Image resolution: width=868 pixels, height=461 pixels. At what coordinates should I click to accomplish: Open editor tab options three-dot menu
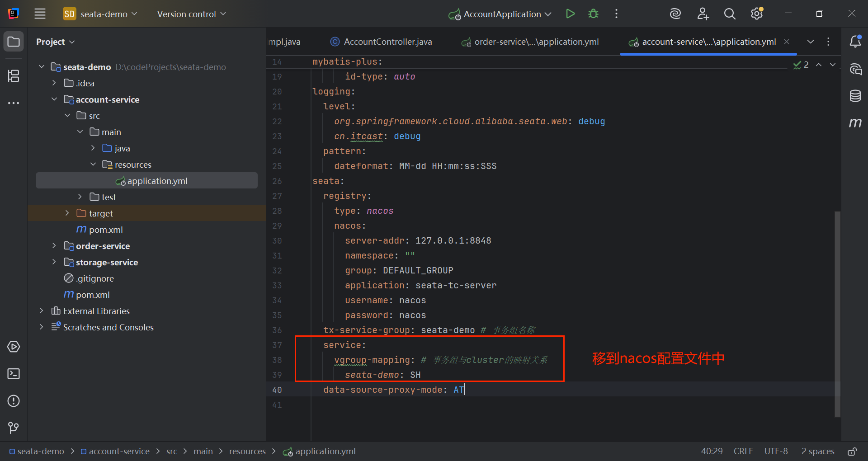coord(828,42)
